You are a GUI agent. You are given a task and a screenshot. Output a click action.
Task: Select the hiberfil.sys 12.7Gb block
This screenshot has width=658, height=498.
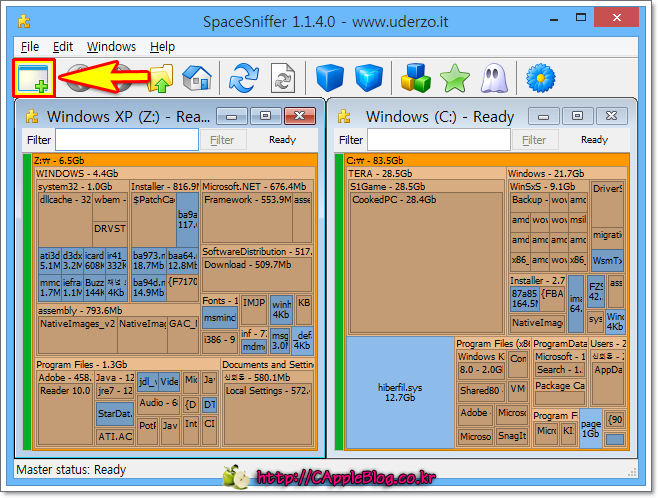click(x=400, y=393)
